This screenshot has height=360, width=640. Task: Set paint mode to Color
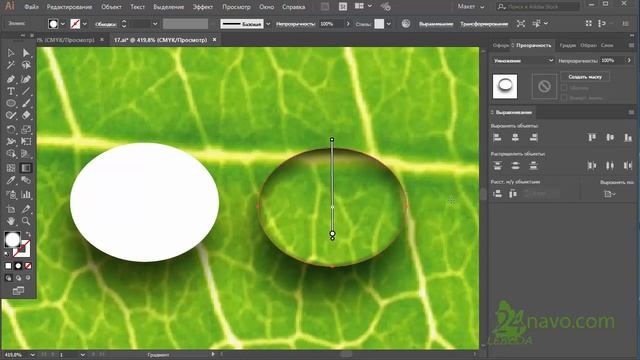(8, 266)
